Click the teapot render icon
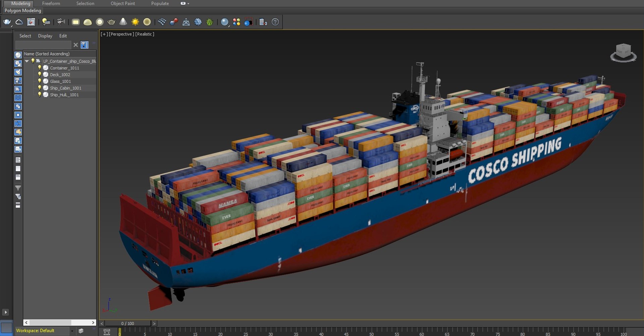This screenshot has width=644, height=336. pyautogui.click(x=7, y=22)
